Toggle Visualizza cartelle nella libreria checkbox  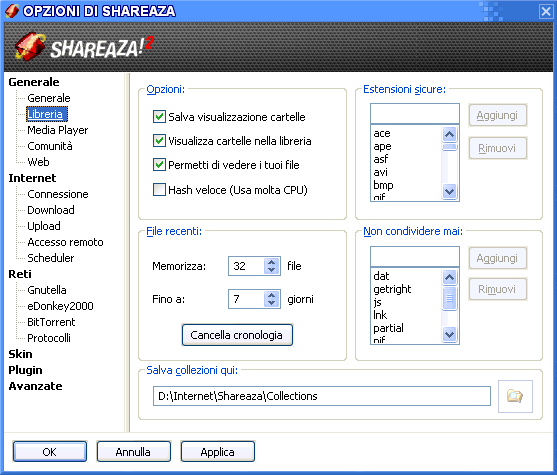coord(159,141)
